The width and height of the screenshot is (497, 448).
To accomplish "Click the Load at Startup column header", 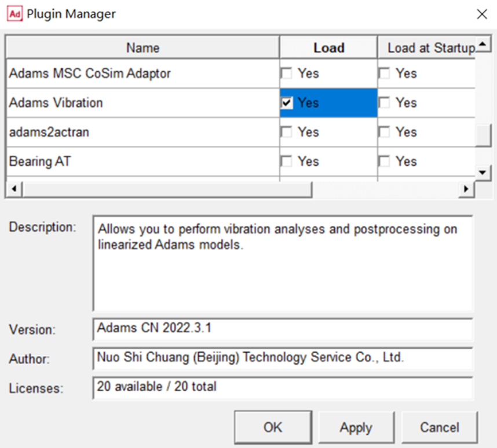I will (x=427, y=47).
